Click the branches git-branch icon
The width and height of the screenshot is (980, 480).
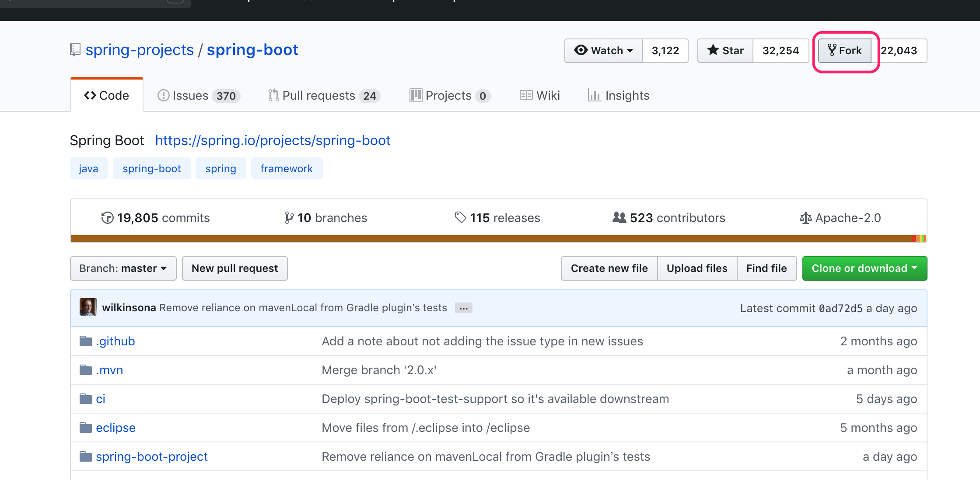click(x=289, y=218)
